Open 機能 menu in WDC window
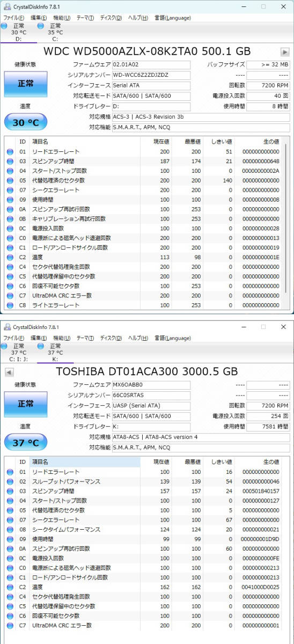Image resolution: width=294 pixels, height=644 pixels. click(62, 18)
